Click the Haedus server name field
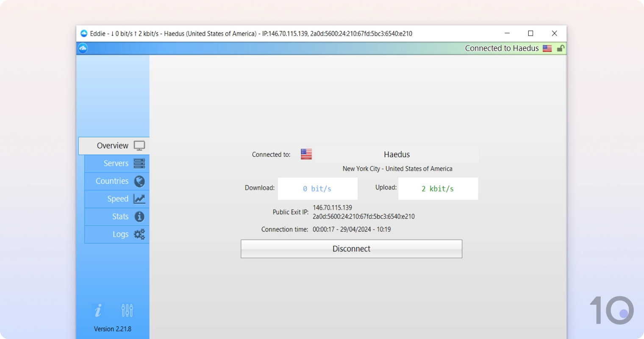 pyautogui.click(x=397, y=155)
